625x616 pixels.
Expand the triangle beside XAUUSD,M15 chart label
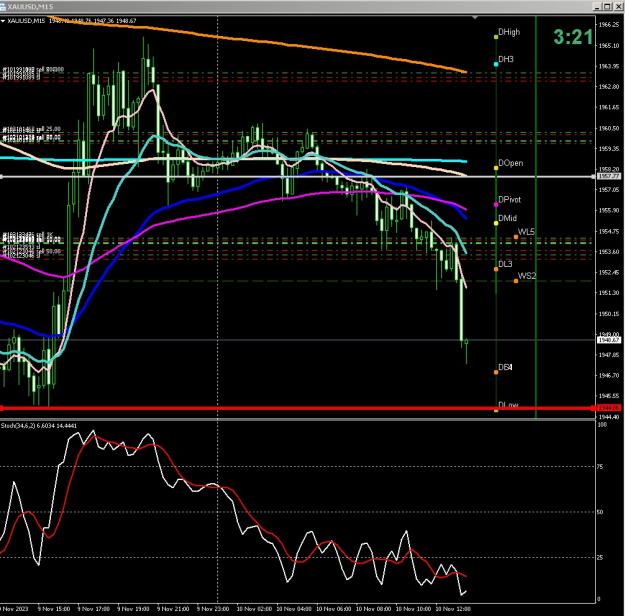coord(2,21)
